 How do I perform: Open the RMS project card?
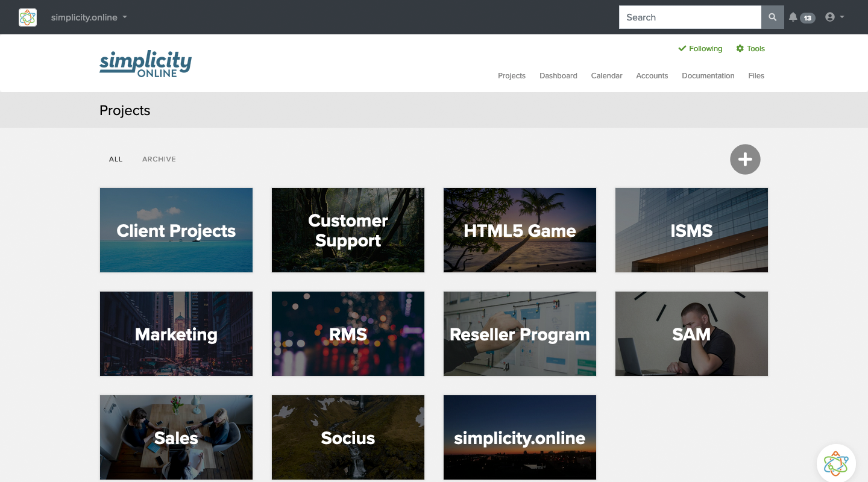click(x=348, y=334)
